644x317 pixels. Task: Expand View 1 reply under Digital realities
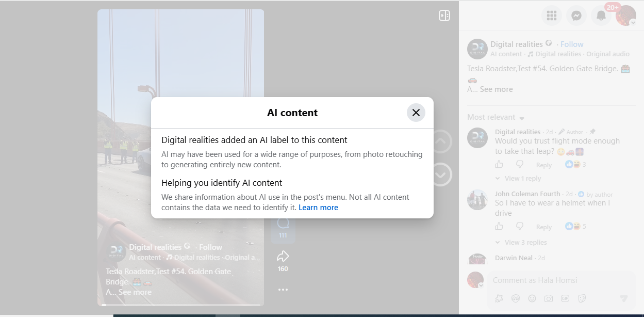click(x=518, y=179)
